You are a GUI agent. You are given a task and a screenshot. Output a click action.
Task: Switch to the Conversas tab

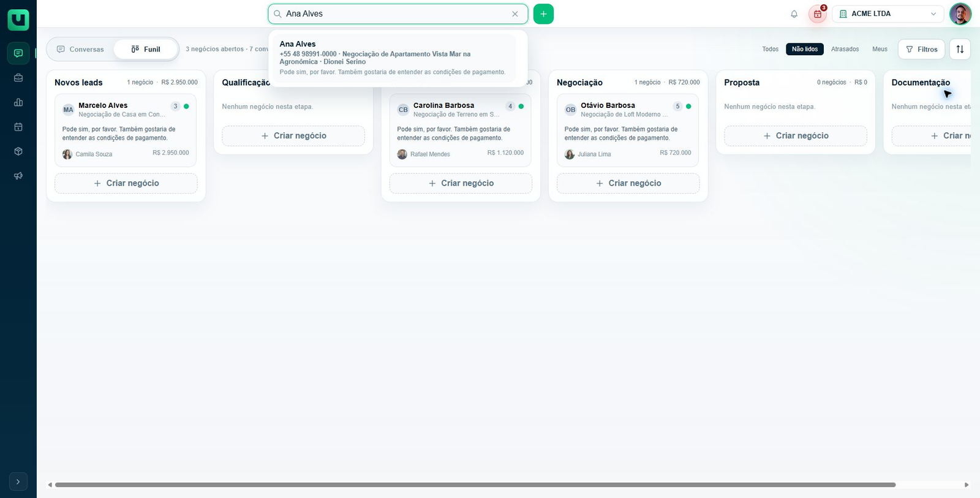click(80, 50)
